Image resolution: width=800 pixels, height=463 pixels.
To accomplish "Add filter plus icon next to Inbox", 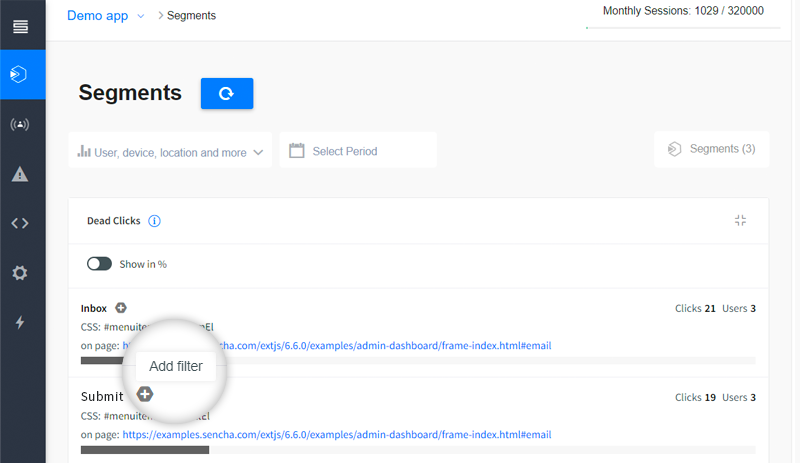I will point(121,308).
